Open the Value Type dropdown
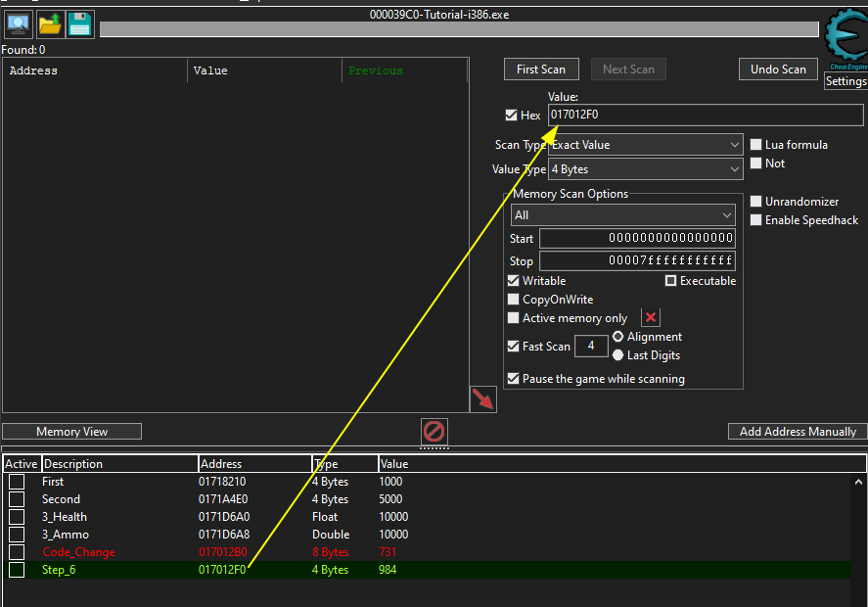This screenshot has width=868, height=607. [646, 169]
